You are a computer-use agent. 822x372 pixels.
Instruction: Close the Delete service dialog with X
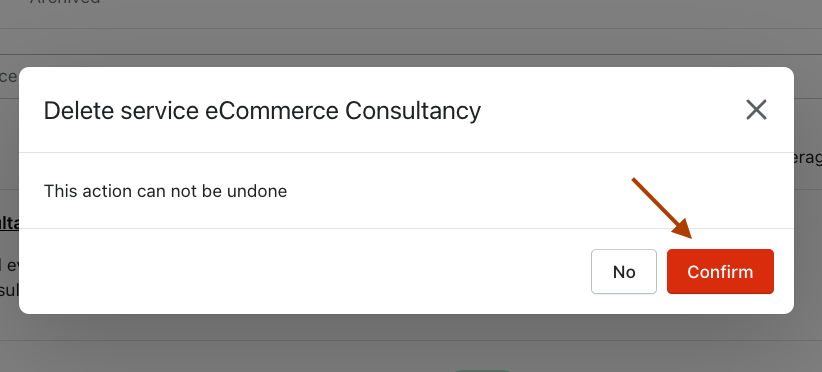click(x=756, y=110)
